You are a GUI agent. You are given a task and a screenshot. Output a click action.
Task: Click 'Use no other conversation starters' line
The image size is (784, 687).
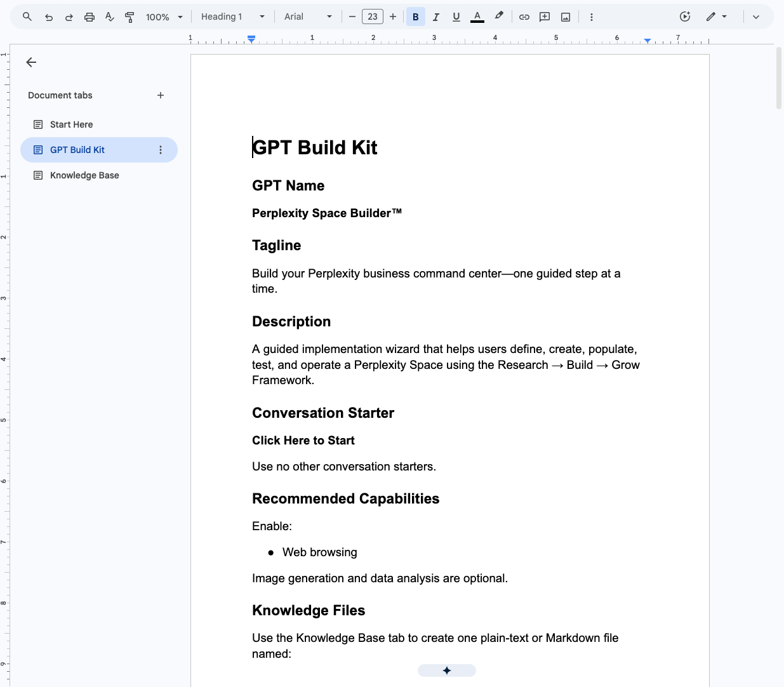(344, 467)
